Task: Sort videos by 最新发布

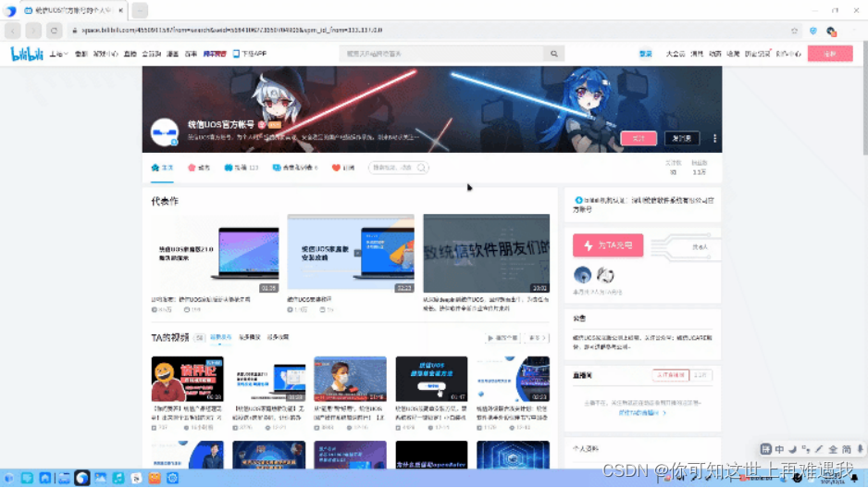Action: [x=220, y=337]
